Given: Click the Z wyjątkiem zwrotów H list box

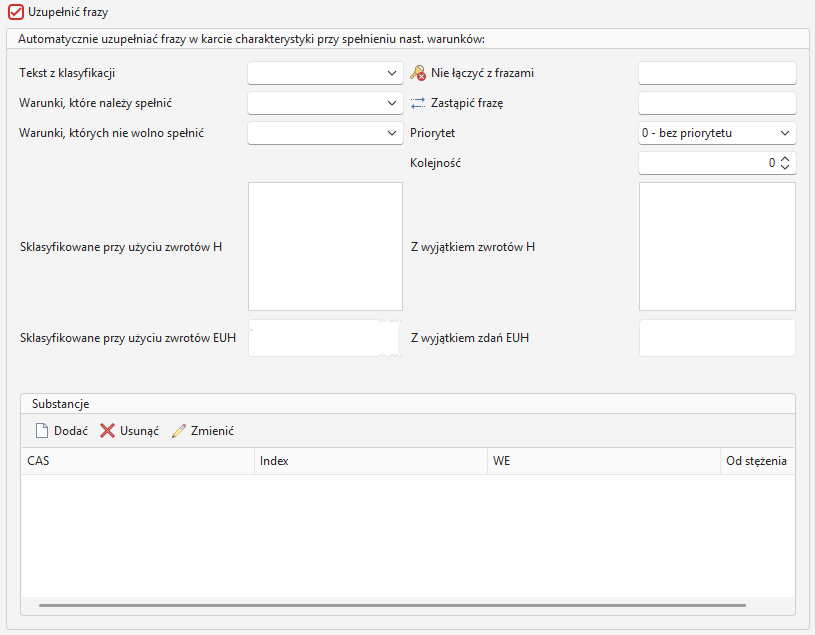Looking at the screenshot, I should 717,246.
